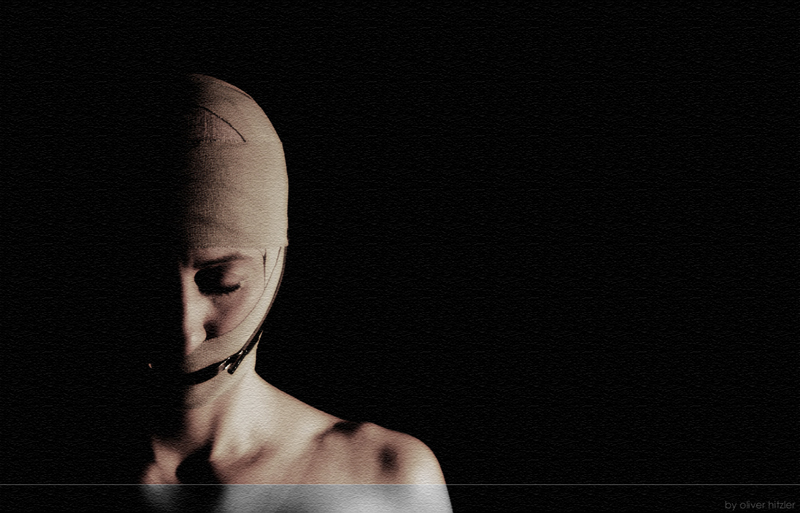Click the lighter reflection strip below the shoulder
The image size is (800, 513).
click(x=300, y=498)
